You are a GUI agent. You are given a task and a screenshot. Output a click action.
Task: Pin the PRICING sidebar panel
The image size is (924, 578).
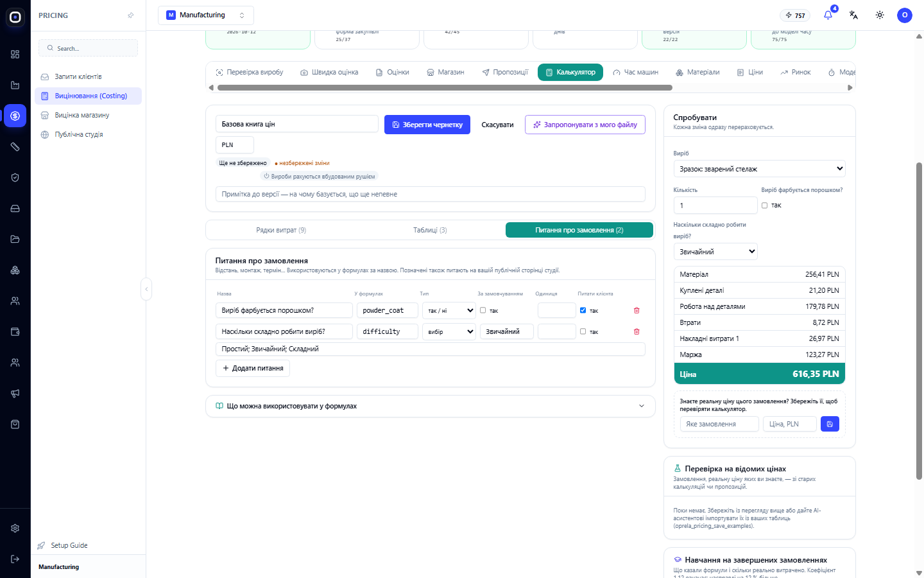coord(131,15)
